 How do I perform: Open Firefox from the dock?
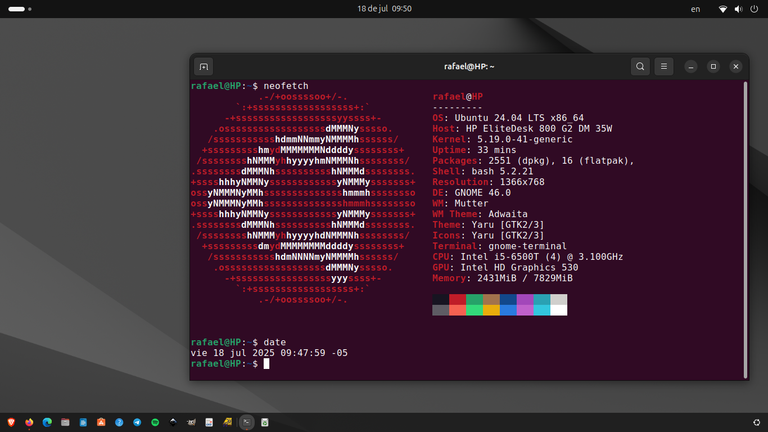coord(29,422)
